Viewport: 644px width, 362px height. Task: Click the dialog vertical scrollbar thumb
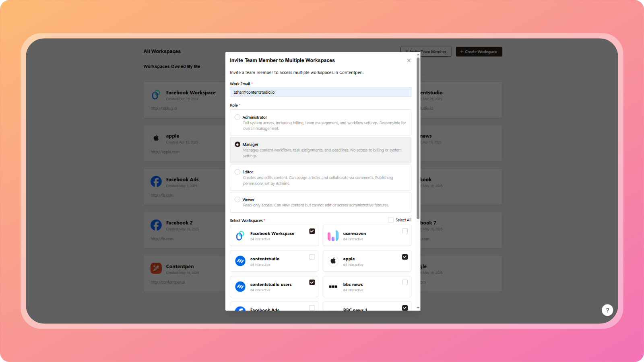418,138
